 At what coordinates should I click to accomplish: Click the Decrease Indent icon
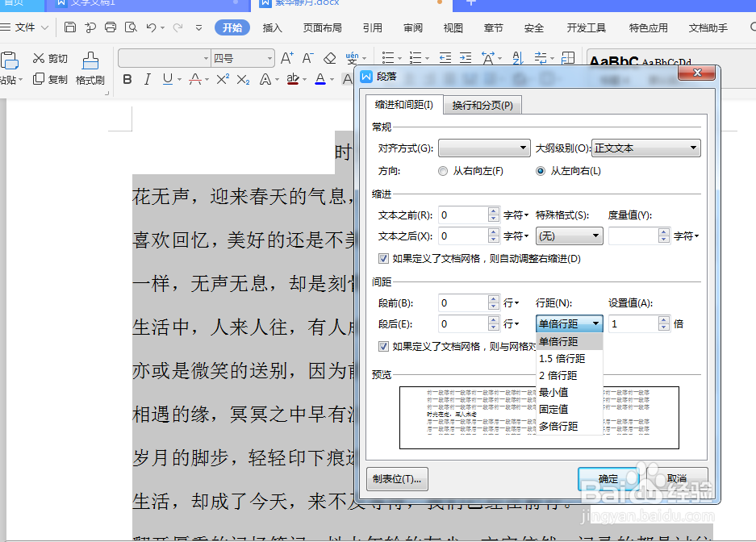pos(445,58)
